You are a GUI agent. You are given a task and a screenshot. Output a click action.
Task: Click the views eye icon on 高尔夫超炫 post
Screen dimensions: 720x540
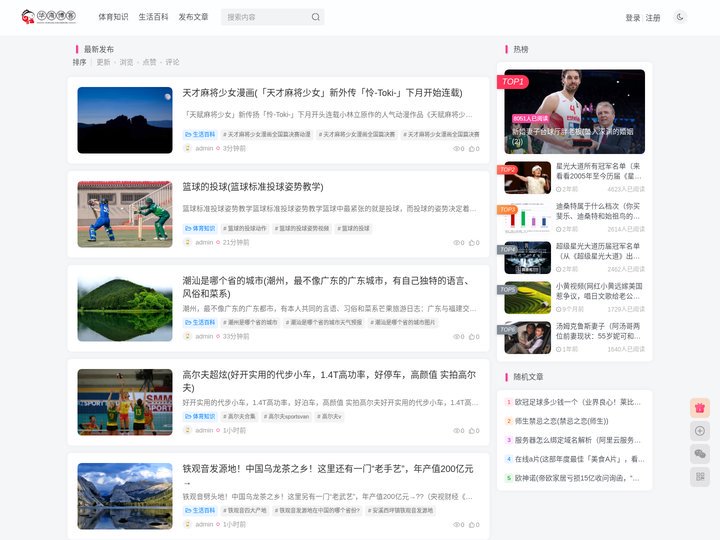tap(456, 431)
